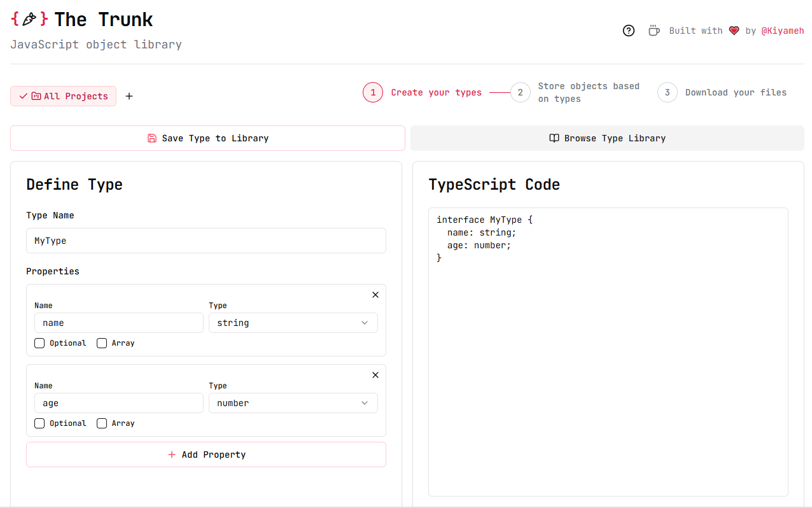The height and width of the screenshot is (508, 812).
Task: Toggle Array checkbox for name property
Action: pos(102,343)
